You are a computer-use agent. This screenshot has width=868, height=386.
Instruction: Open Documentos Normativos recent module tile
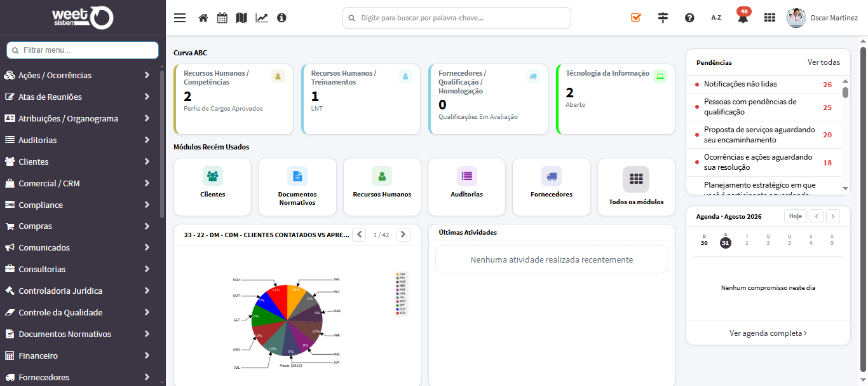297,187
